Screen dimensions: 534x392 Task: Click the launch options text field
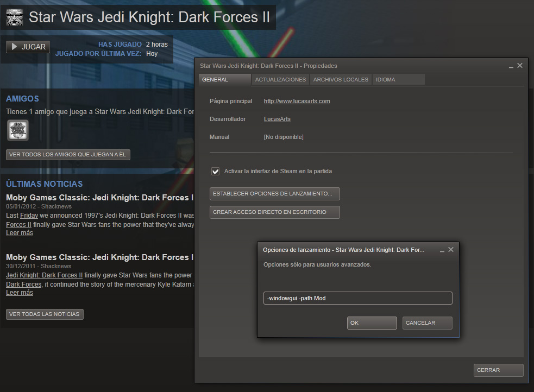pyautogui.click(x=358, y=298)
